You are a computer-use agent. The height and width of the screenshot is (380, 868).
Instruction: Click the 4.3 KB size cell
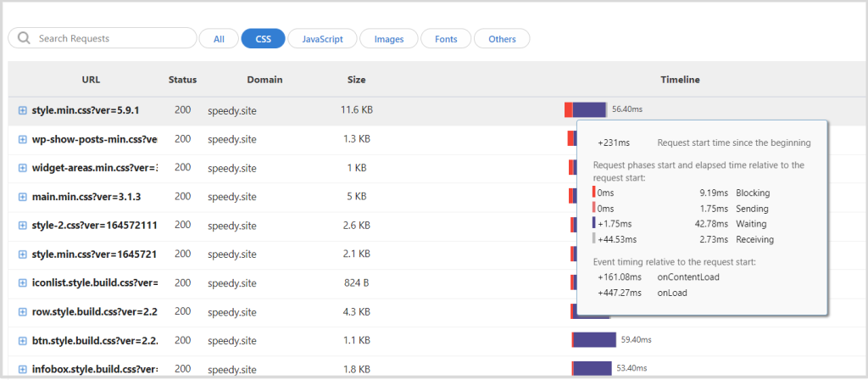[357, 312]
